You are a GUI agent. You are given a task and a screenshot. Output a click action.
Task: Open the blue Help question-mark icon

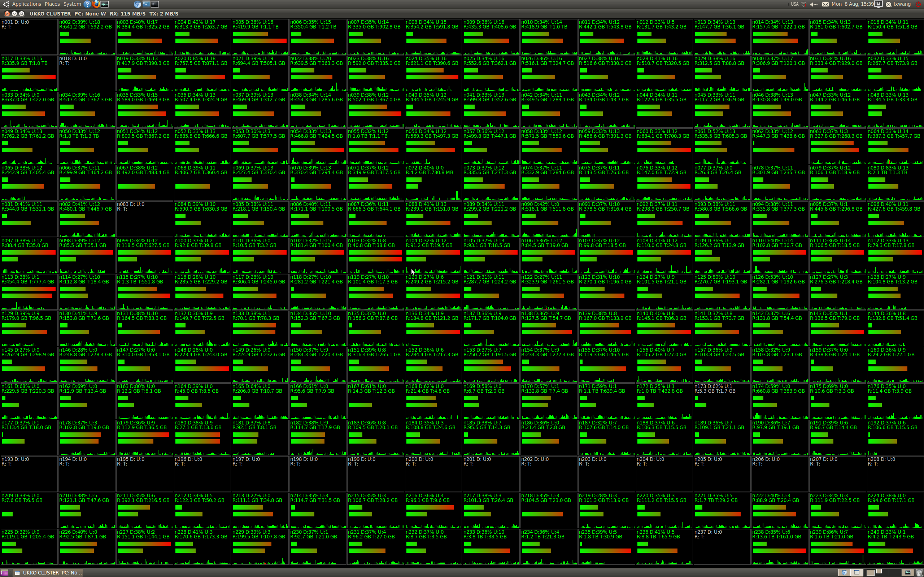pos(87,4)
